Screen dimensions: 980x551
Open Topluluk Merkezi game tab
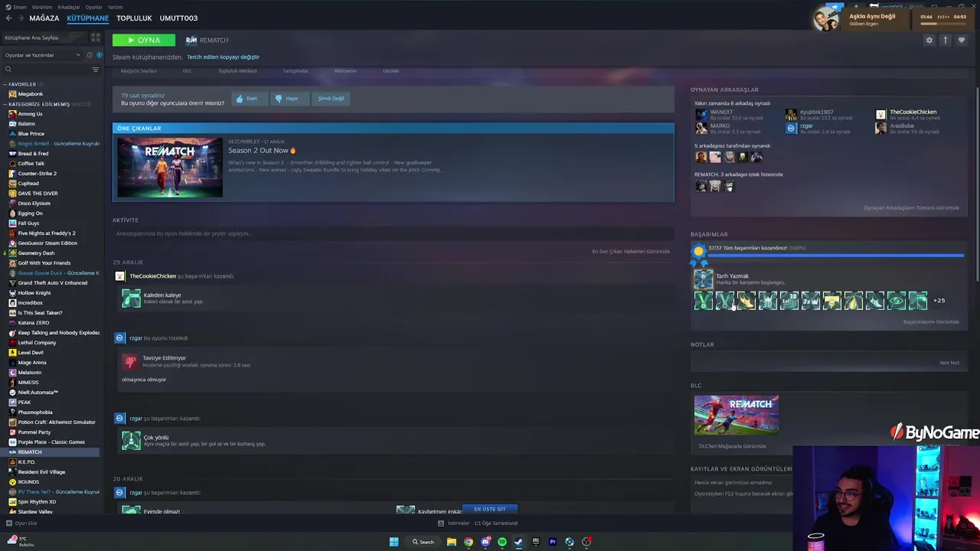pos(237,71)
